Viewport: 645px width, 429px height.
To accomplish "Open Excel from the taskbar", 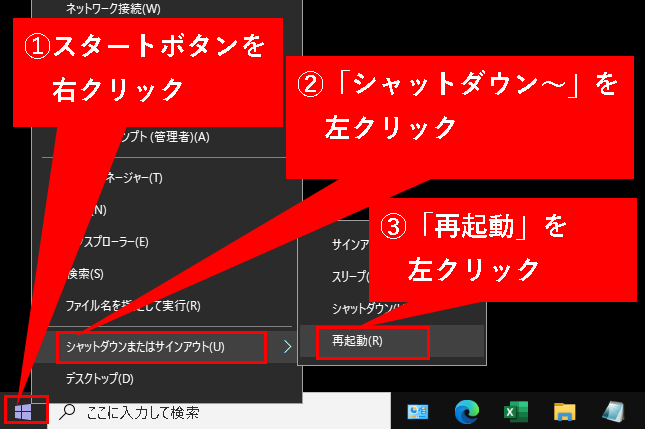I will [516, 411].
